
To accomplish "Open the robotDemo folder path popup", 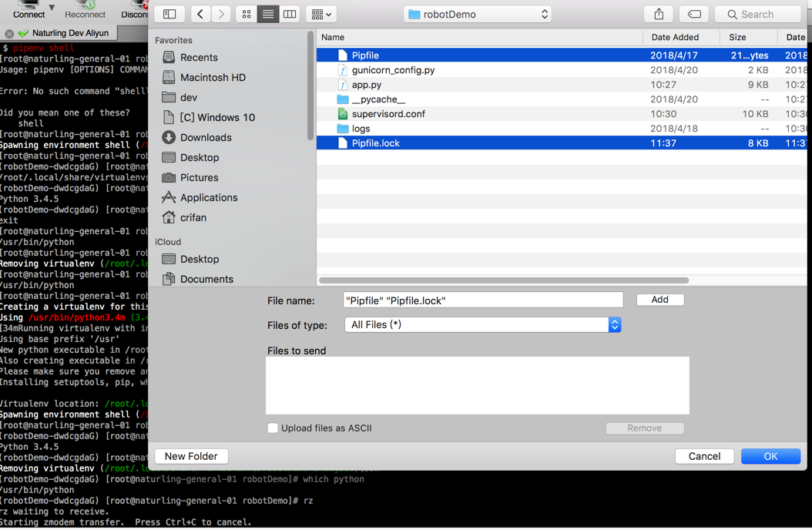I will 478,14.
